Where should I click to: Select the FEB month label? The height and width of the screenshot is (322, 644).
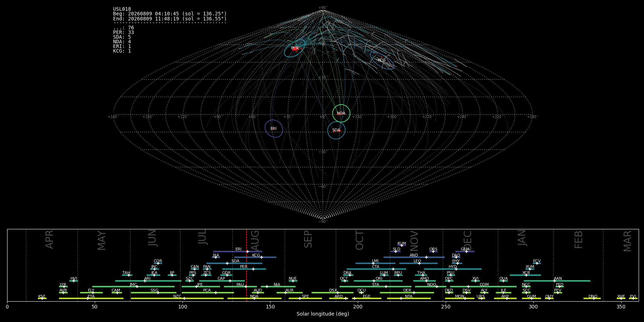point(578,240)
